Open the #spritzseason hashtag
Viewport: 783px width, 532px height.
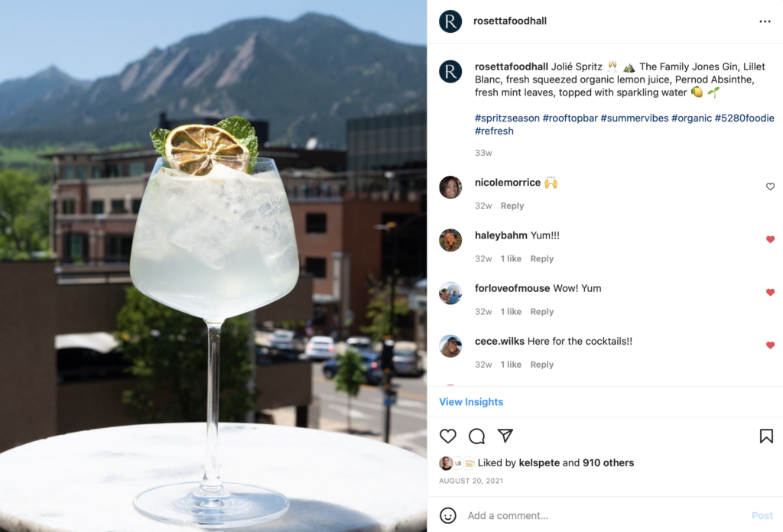coord(507,118)
